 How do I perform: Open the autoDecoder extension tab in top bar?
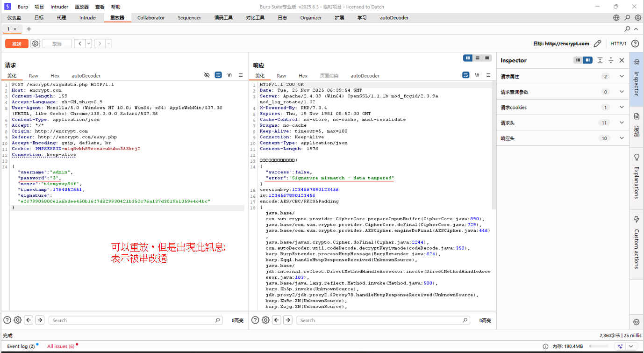point(394,18)
